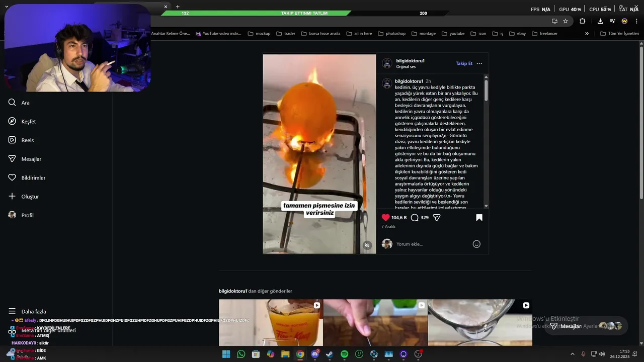The width and height of the screenshot is (644, 362).
Task: Click the taskbar volume speaker icon
Action: click(602, 354)
